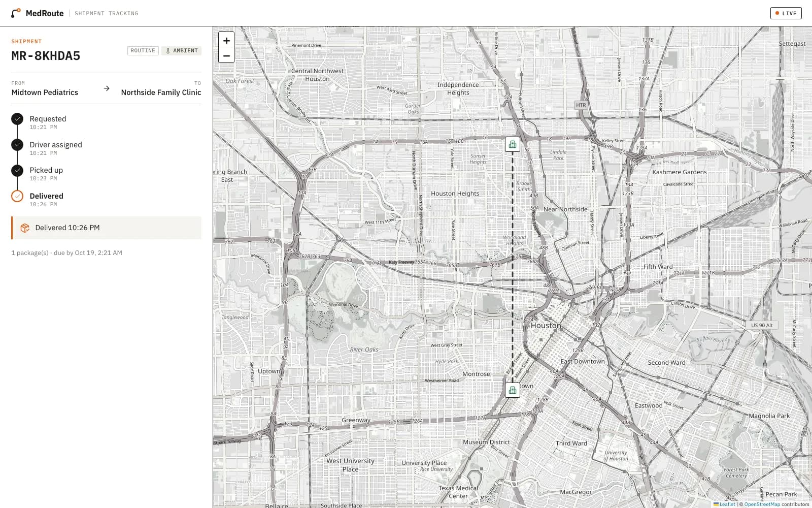Click the HTR road shield on map
Screen dimensions: 812x508
(581, 105)
